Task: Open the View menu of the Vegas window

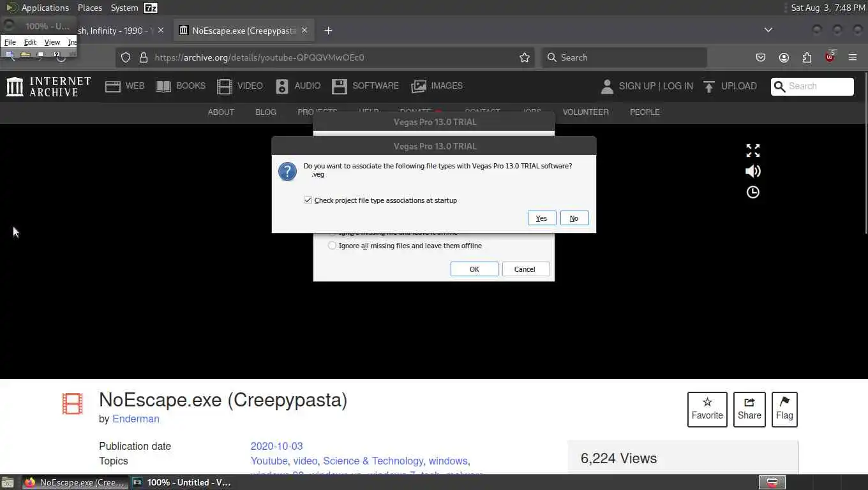Action: click(x=52, y=42)
